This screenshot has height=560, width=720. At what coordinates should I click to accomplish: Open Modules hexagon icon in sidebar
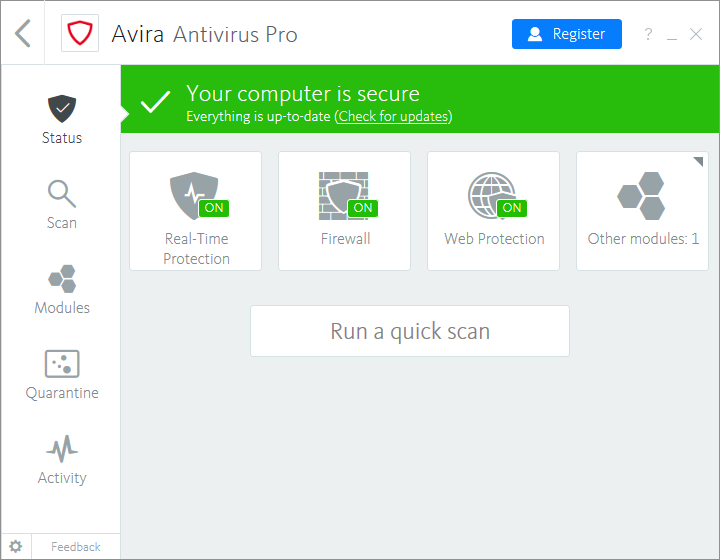coord(61,279)
